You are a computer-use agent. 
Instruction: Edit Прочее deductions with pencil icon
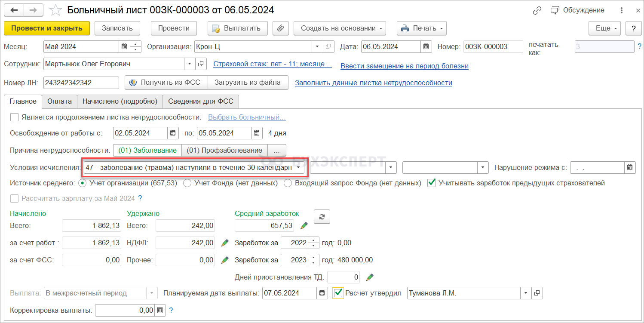(225, 260)
